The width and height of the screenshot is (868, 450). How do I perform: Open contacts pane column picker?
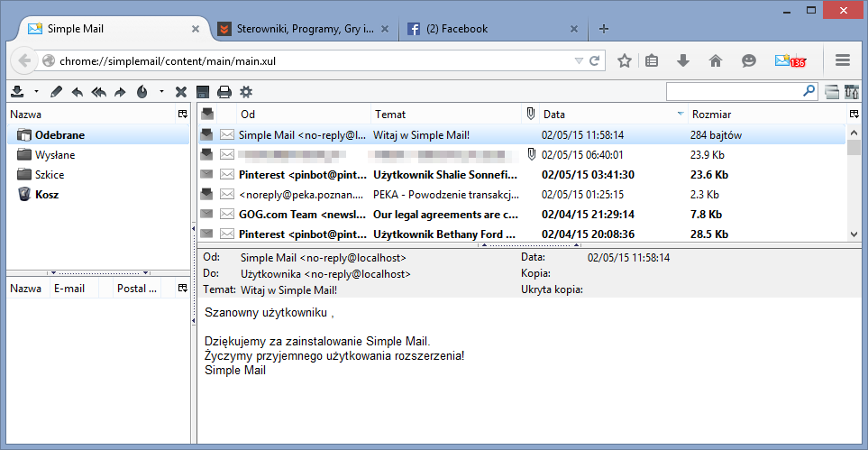(x=182, y=289)
